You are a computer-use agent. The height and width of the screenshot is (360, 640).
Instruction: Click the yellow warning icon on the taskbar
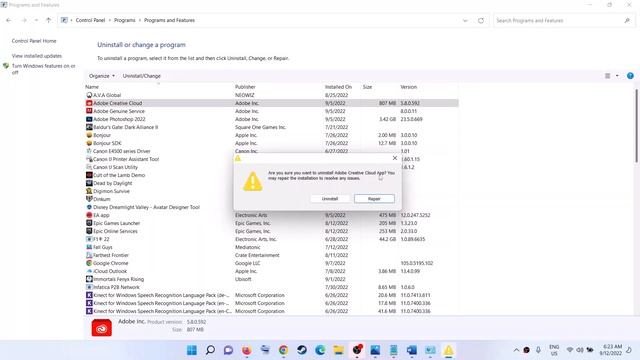coord(449,350)
